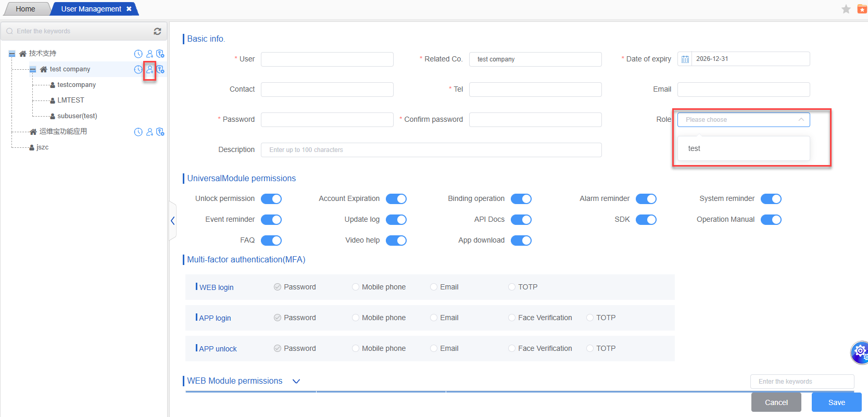Open the Role dropdown
Viewport: 868px width, 417px height.
pos(743,120)
